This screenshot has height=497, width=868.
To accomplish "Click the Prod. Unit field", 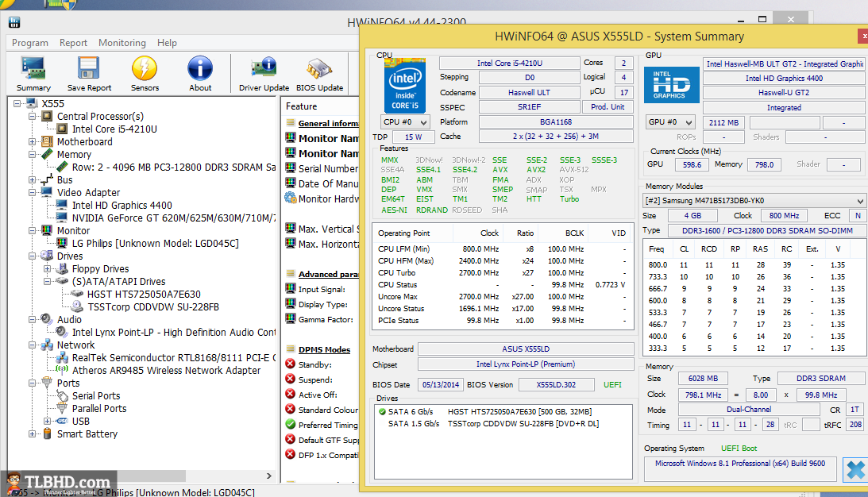I will 608,107.
